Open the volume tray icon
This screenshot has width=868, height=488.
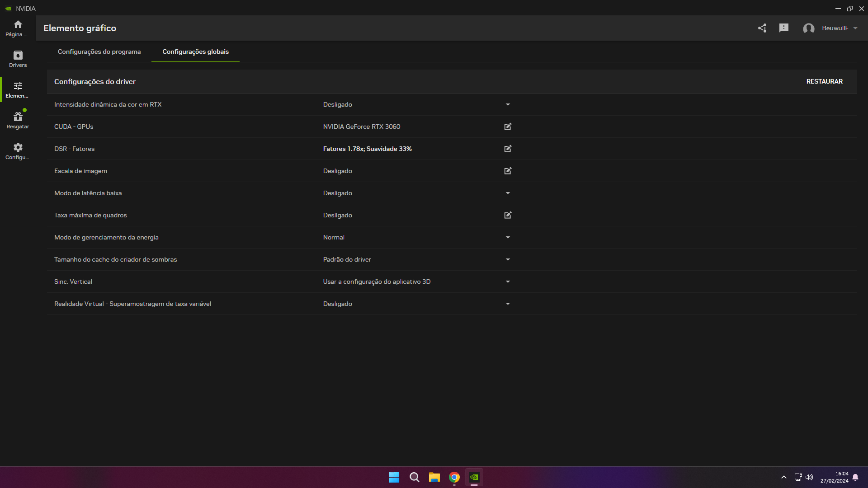point(809,477)
